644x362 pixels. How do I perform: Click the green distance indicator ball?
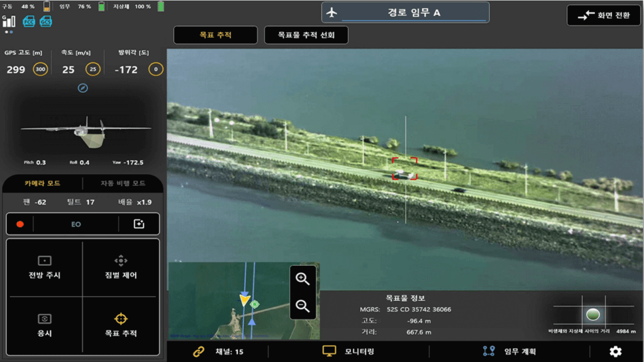(x=592, y=314)
